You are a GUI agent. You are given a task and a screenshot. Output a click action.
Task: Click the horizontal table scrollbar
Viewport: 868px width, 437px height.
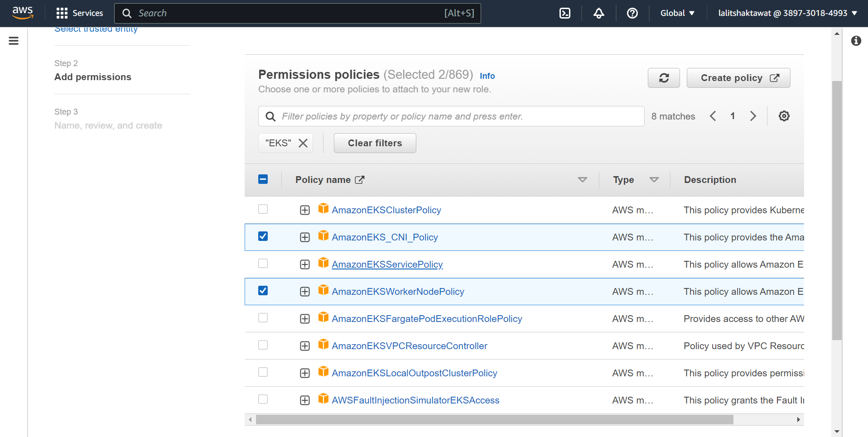pos(495,420)
